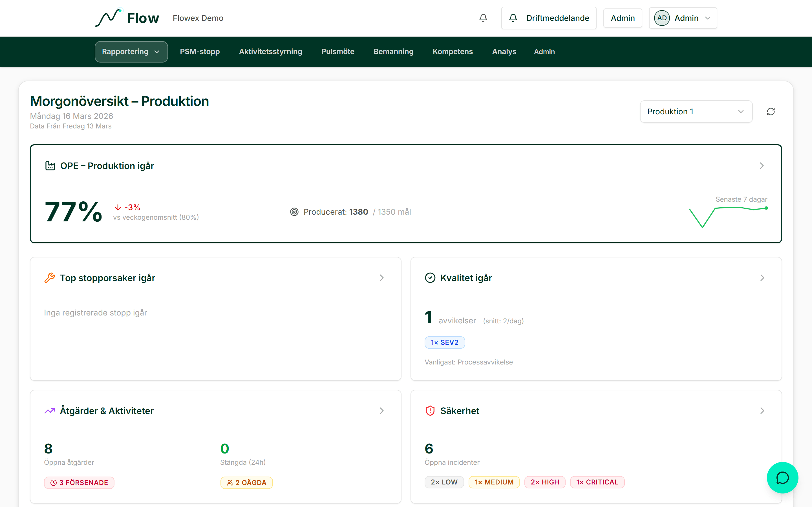Click the wrench icon for Top stopporsaker

tap(50, 278)
